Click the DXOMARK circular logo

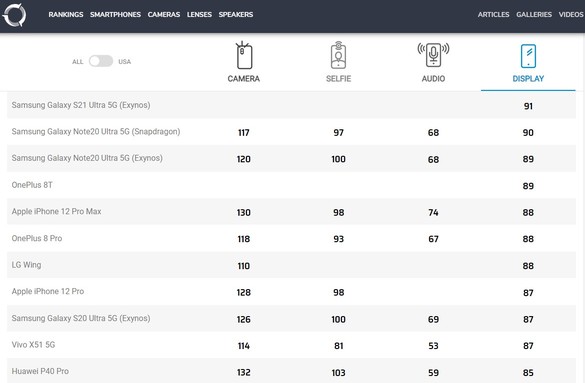click(14, 15)
